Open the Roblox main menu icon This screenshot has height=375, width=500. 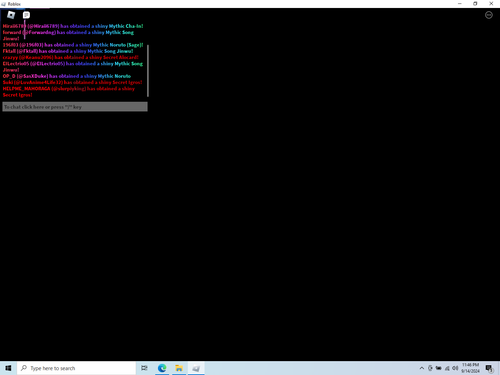pos(11,15)
